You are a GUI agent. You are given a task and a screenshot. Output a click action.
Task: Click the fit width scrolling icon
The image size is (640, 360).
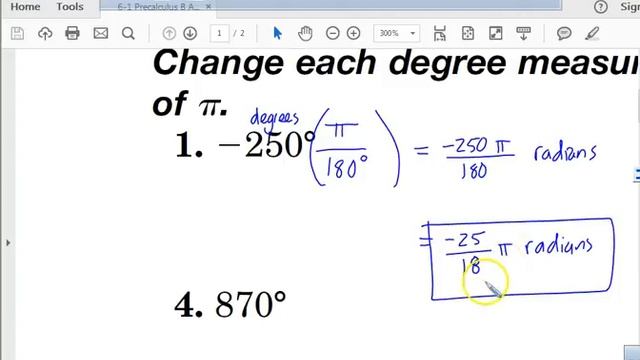click(x=440, y=33)
